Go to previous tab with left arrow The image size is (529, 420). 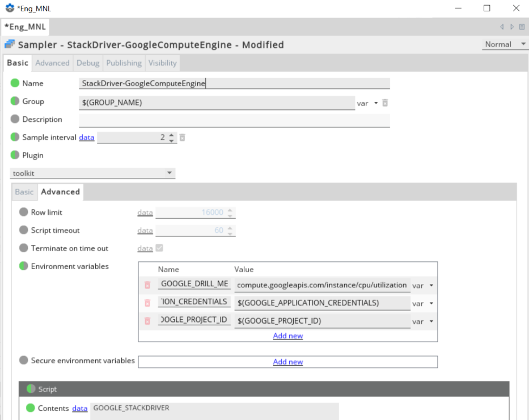click(502, 27)
